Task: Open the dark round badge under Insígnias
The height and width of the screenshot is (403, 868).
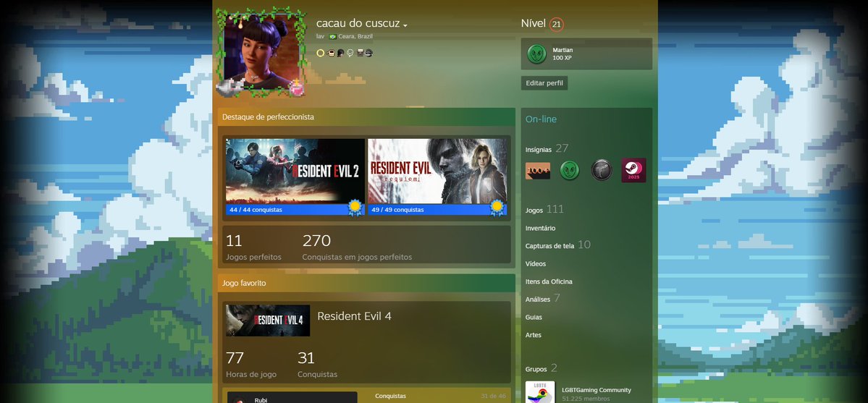Action: pyautogui.click(x=601, y=171)
